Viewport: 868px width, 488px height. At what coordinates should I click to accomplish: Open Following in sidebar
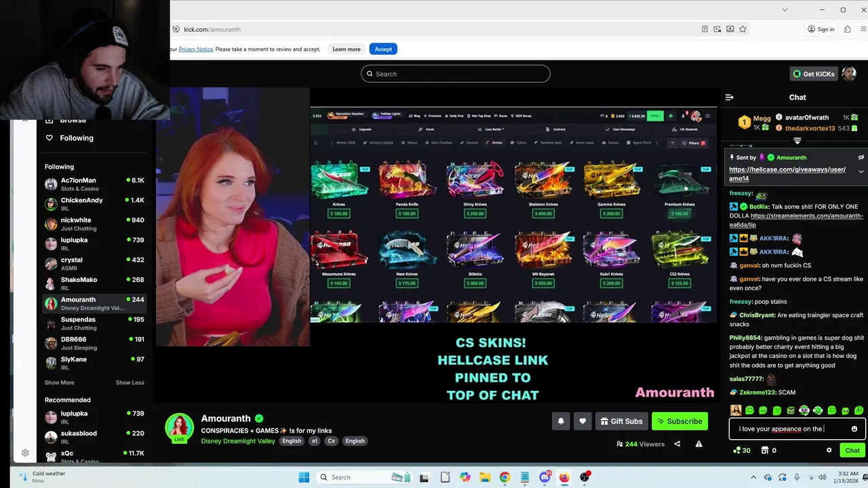76,138
